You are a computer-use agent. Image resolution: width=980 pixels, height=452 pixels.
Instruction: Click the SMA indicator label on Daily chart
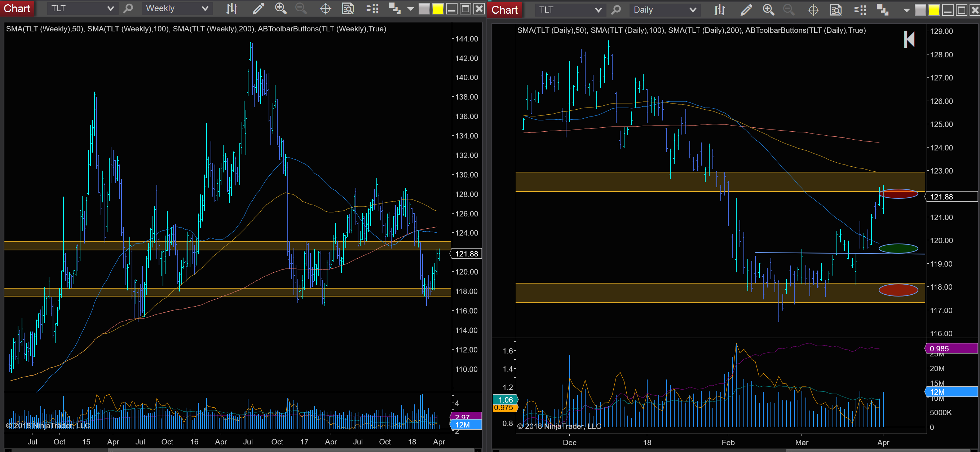click(x=691, y=30)
